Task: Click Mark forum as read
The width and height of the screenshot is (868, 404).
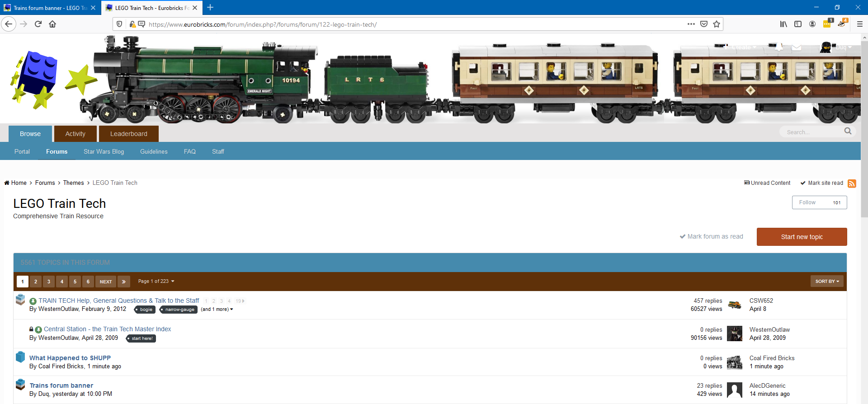Action: (x=712, y=236)
